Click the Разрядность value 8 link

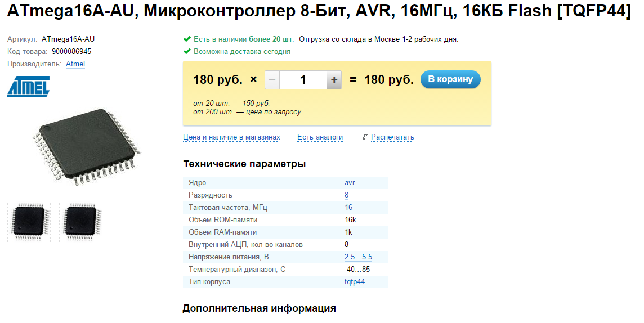pos(347,195)
